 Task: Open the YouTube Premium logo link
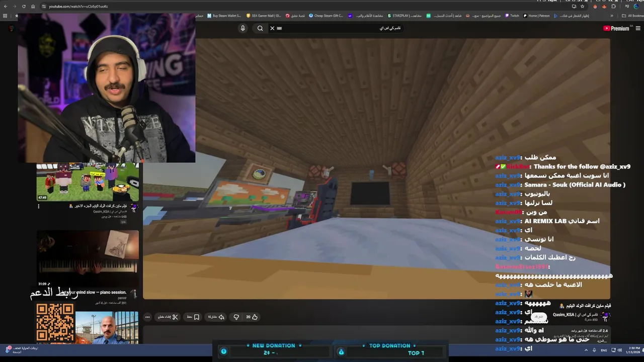click(617, 28)
